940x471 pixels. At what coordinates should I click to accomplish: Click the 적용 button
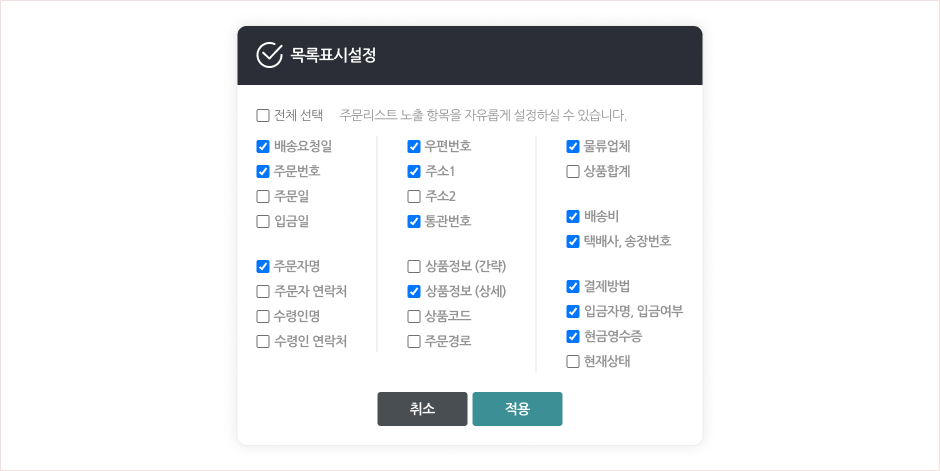point(517,409)
